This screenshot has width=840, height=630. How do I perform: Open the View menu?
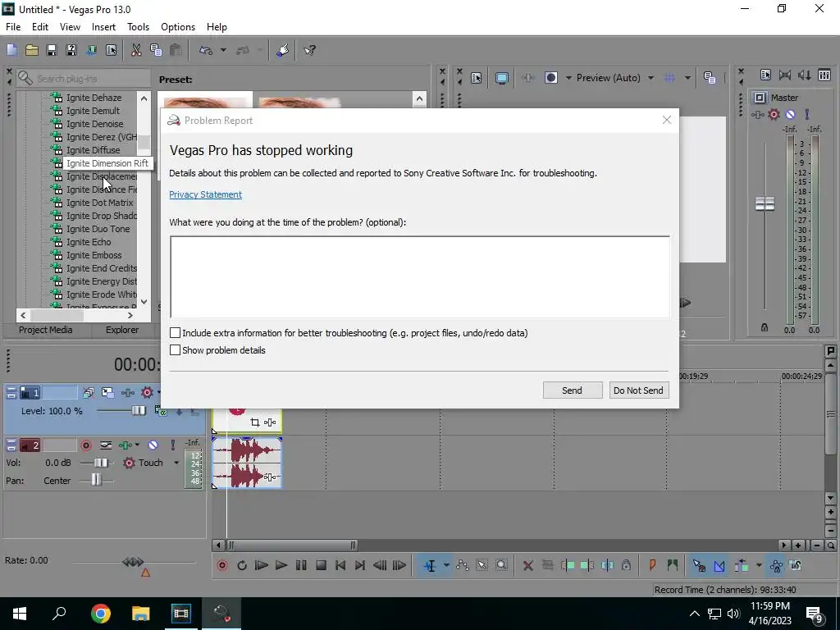point(70,27)
